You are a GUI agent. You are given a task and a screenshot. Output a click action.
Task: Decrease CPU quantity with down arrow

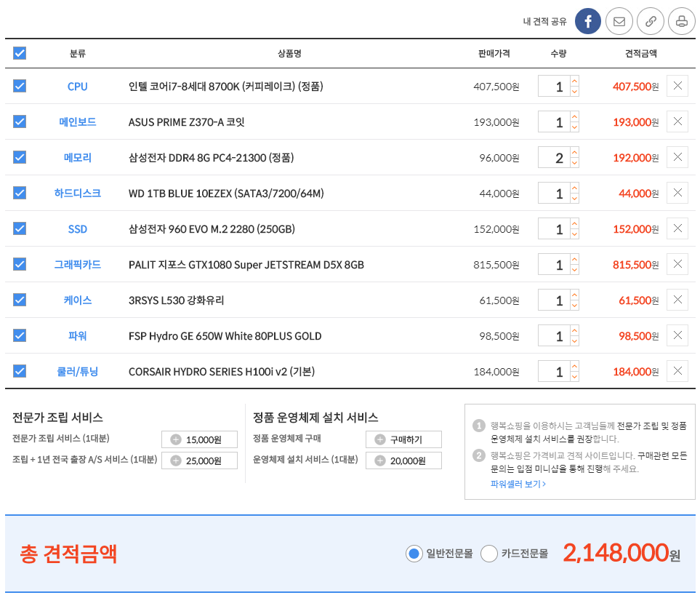click(574, 91)
